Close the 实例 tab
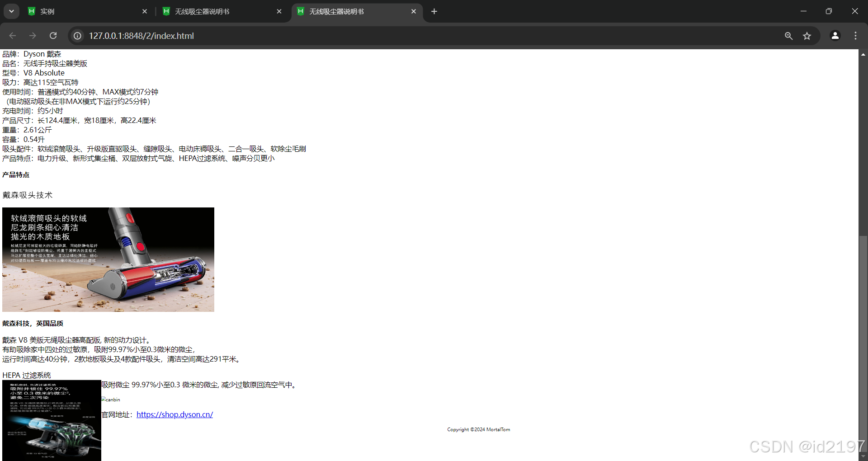Image resolution: width=868 pixels, height=461 pixels. pyautogui.click(x=145, y=11)
